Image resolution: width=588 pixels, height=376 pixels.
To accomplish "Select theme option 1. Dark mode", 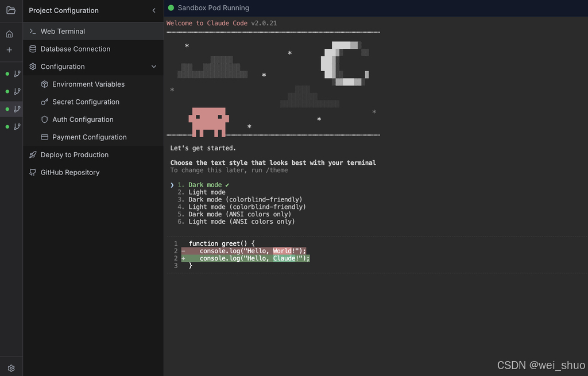I will 203,185.
